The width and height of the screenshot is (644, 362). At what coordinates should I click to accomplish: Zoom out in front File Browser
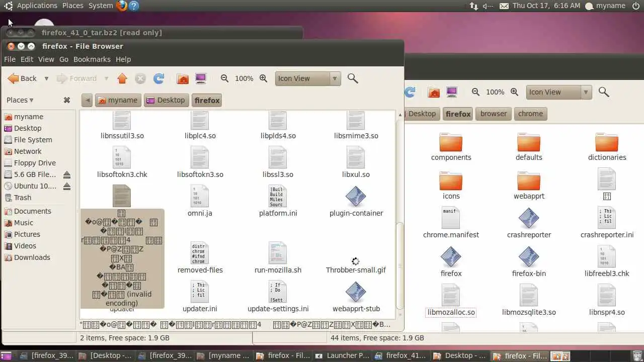click(x=224, y=78)
